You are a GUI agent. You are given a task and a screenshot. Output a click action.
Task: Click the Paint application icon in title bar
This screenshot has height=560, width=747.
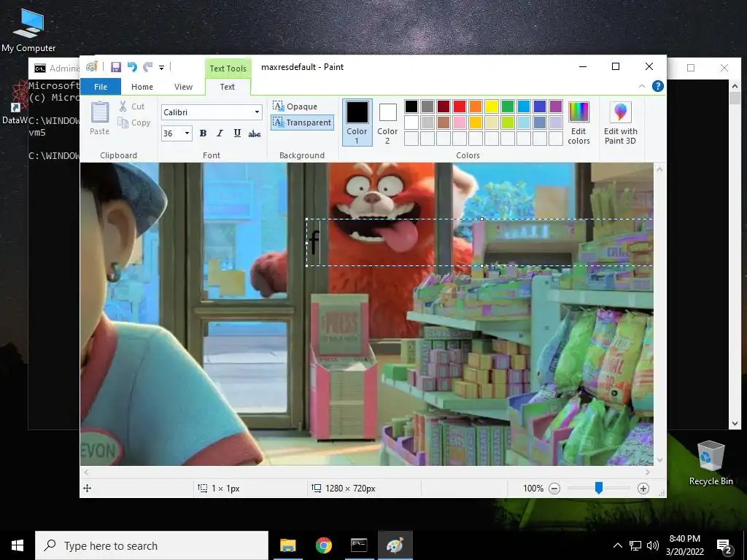pyautogui.click(x=91, y=66)
